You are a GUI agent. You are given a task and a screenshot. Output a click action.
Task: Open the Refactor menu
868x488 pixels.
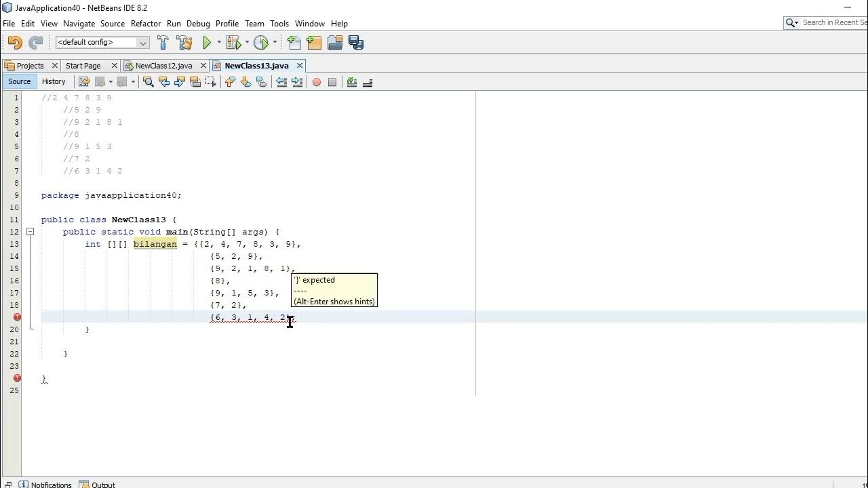(x=146, y=23)
